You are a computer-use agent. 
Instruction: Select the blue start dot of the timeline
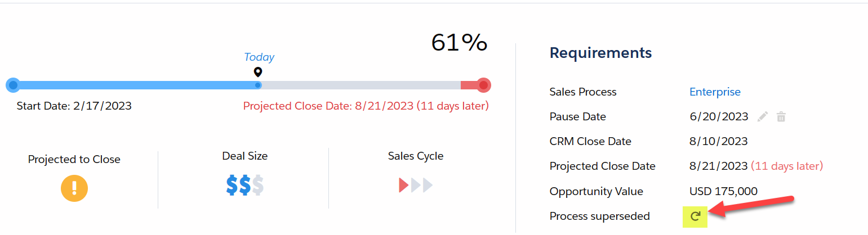13,85
